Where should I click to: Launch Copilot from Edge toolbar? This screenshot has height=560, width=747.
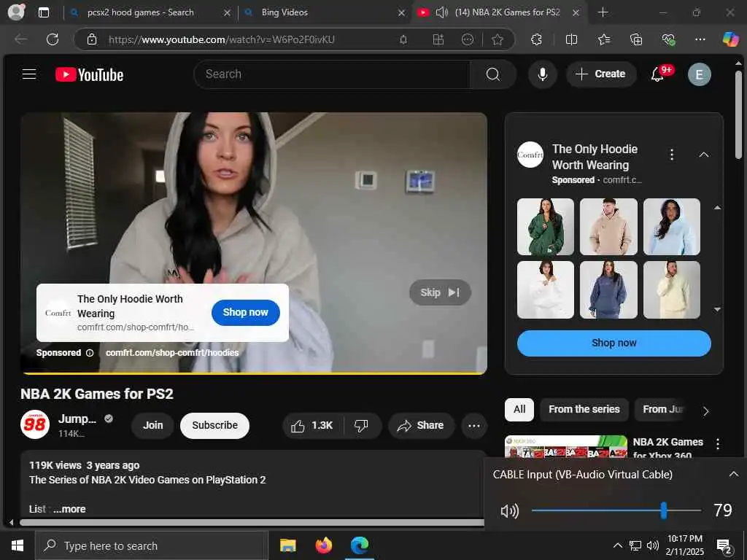pyautogui.click(x=730, y=39)
